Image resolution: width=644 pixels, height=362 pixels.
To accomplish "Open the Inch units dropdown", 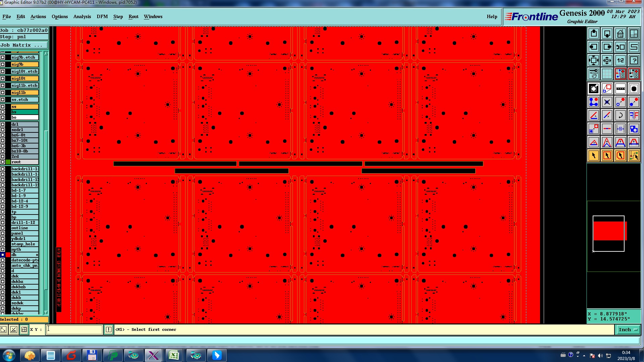I will [627, 330].
